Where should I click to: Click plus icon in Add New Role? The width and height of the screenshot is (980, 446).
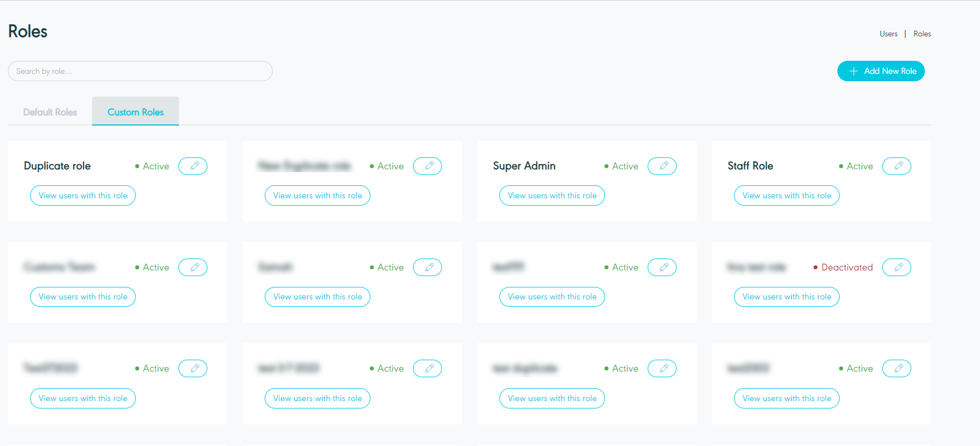853,71
